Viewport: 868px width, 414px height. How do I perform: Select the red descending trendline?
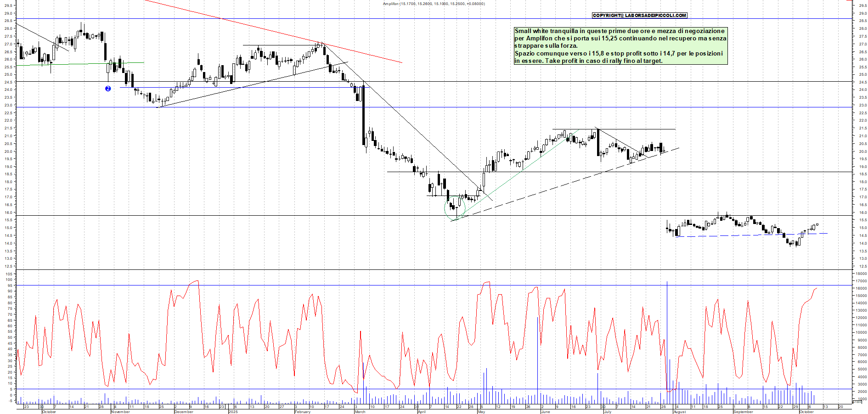coord(276,31)
